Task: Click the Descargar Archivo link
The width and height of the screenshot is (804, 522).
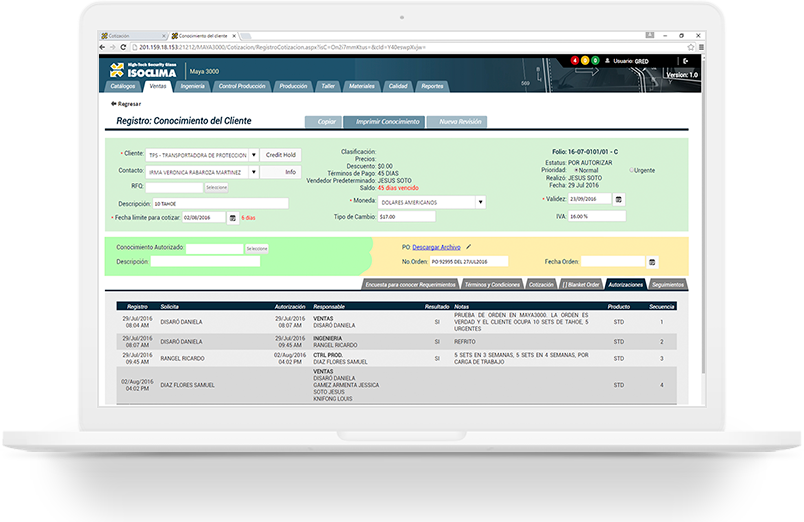Action: pyautogui.click(x=436, y=247)
